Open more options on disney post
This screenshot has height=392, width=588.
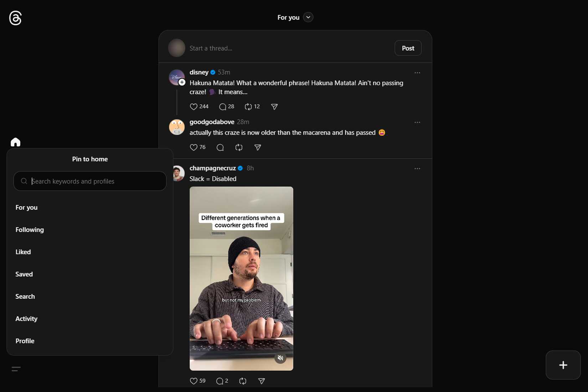[417, 73]
